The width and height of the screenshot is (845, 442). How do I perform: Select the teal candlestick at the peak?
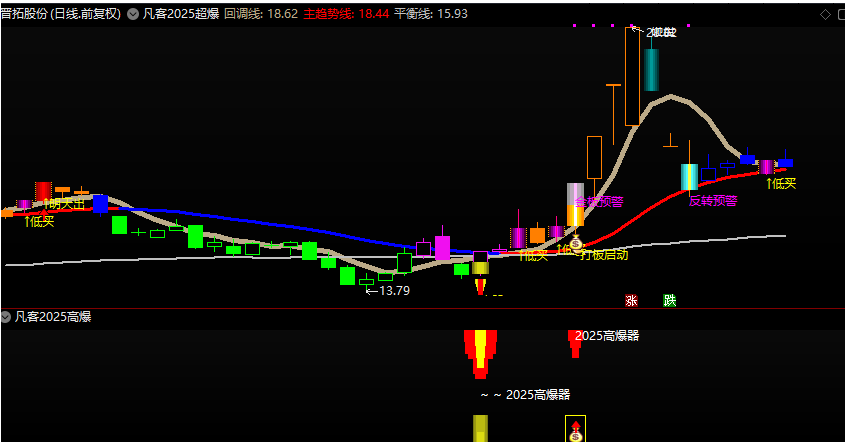click(652, 70)
